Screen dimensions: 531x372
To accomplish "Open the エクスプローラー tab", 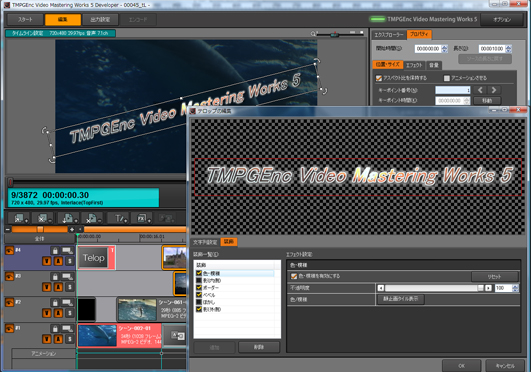I will [389, 35].
